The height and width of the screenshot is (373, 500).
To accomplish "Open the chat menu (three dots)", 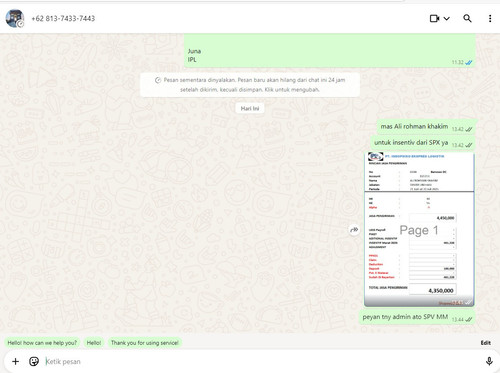I will (490, 19).
